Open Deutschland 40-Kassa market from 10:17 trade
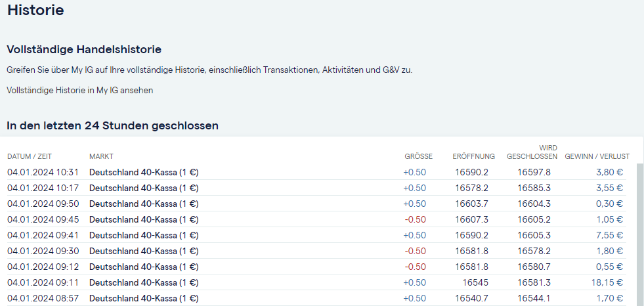 coord(144,188)
